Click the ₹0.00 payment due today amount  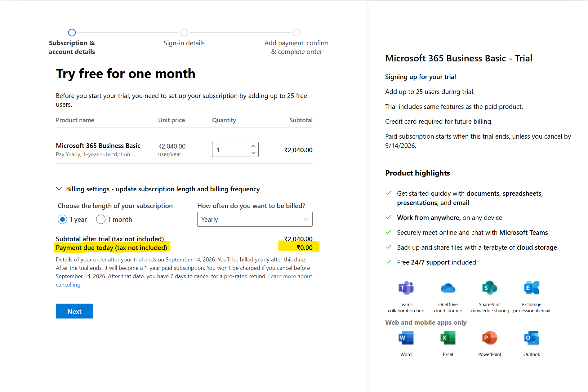(x=305, y=248)
